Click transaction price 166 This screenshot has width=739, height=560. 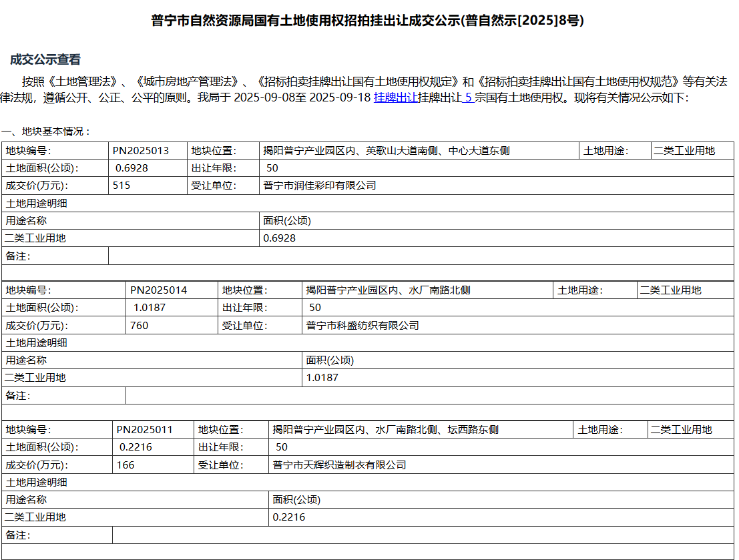click(126, 465)
